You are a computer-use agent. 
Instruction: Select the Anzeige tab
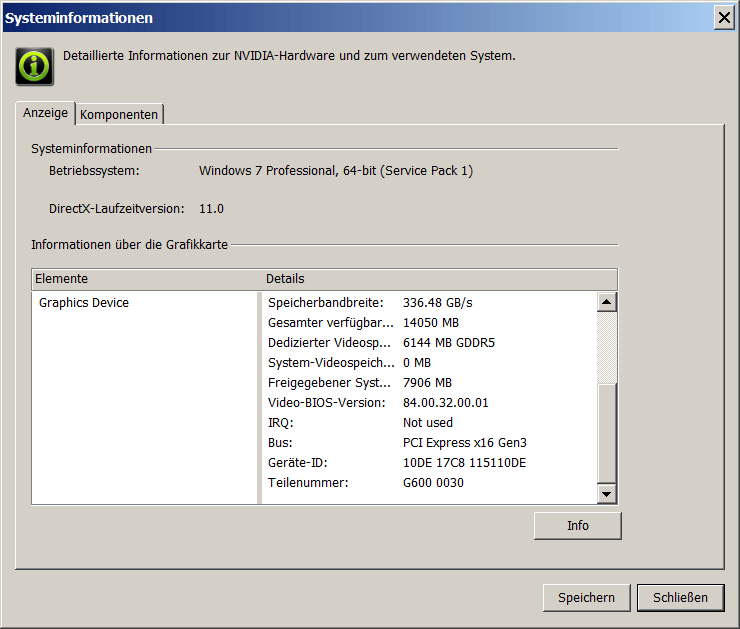point(45,113)
